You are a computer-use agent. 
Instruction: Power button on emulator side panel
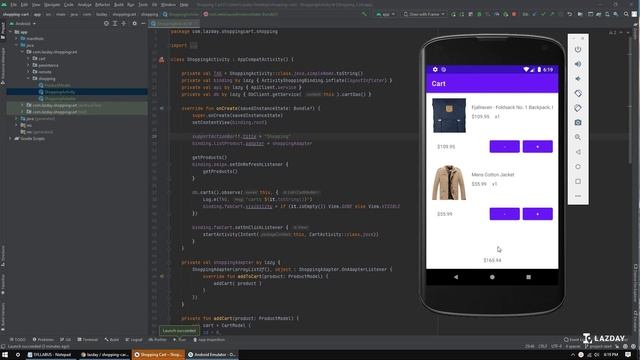pyautogui.click(x=578, y=49)
